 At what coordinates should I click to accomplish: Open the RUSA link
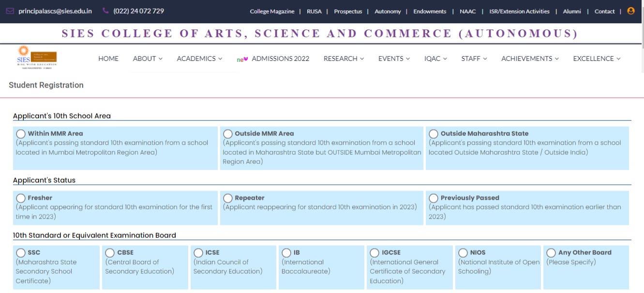click(314, 12)
